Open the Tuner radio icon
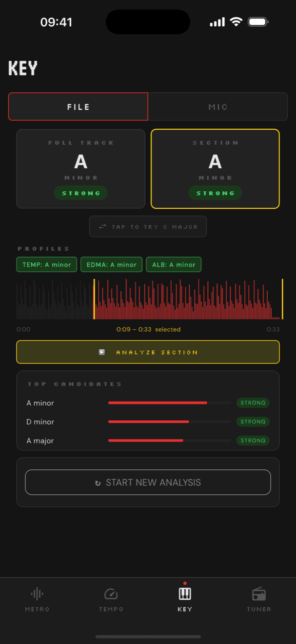This screenshot has width=296, height=644. point(259,594)
